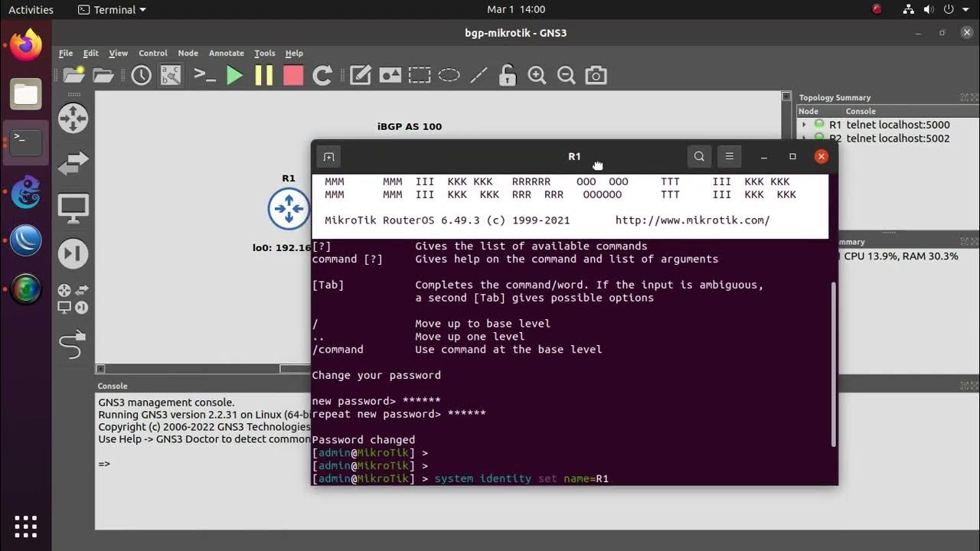Screen dimensions: 980x551
Task: Browse security devices sidebar icon
Action: tap(73, 253)
